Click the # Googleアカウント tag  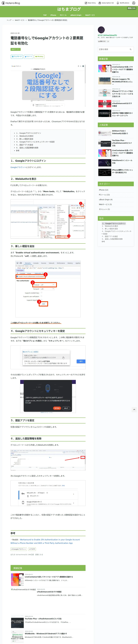click(19, 549)
